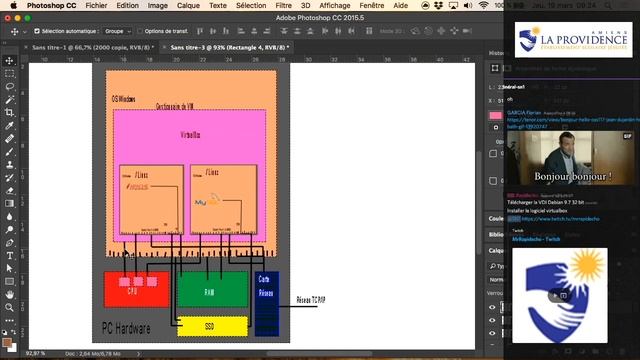The image size is (640, 360).
Task: Open the Apple menu
Action: point(13,5)
